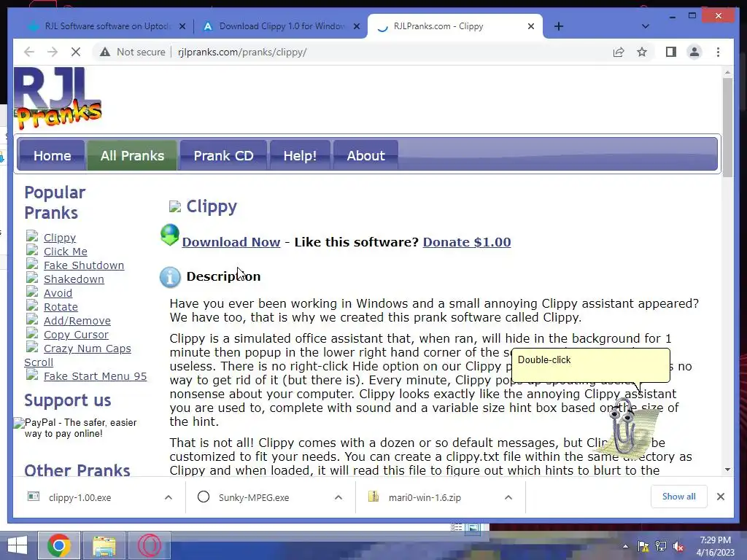The image size is (747, 560).
Task: Click the muted volume tray icon
Action: click(x=678, y=546)
